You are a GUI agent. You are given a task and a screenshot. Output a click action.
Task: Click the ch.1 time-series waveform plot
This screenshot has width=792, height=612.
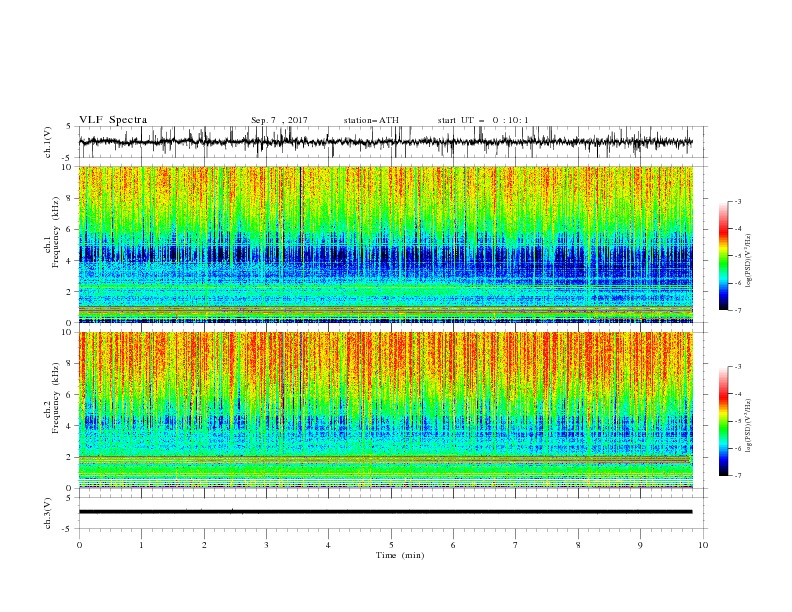[x=385, y=142]
